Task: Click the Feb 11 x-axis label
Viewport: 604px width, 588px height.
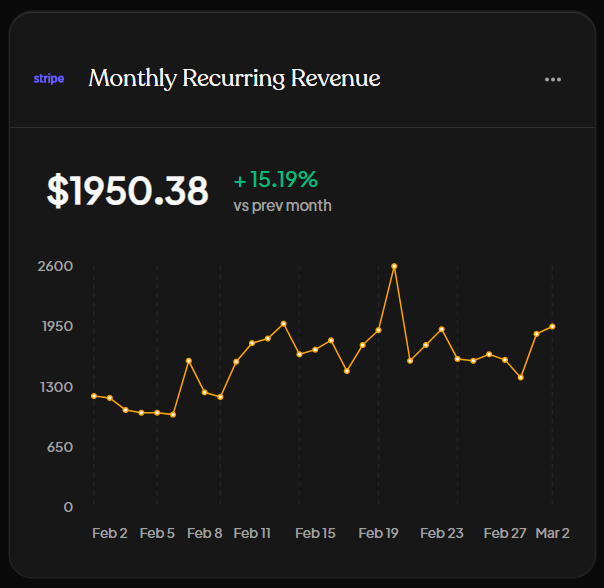Action: coord(252,533)
